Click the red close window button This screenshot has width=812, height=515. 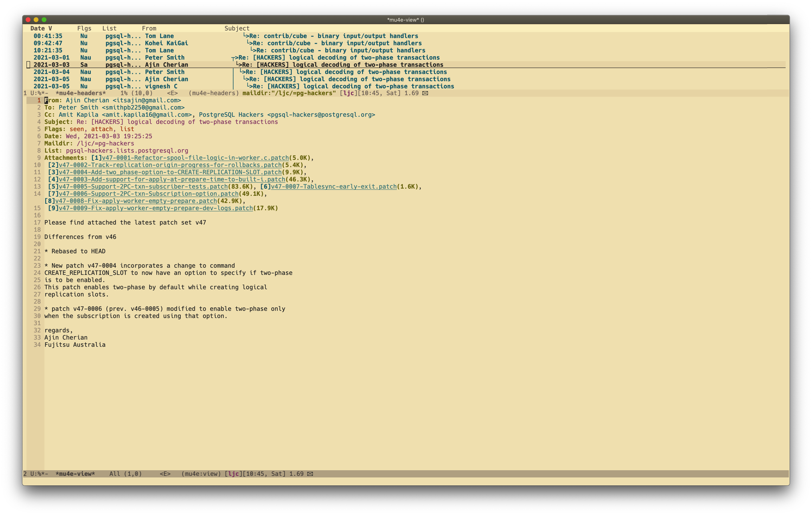coord(28,20)
